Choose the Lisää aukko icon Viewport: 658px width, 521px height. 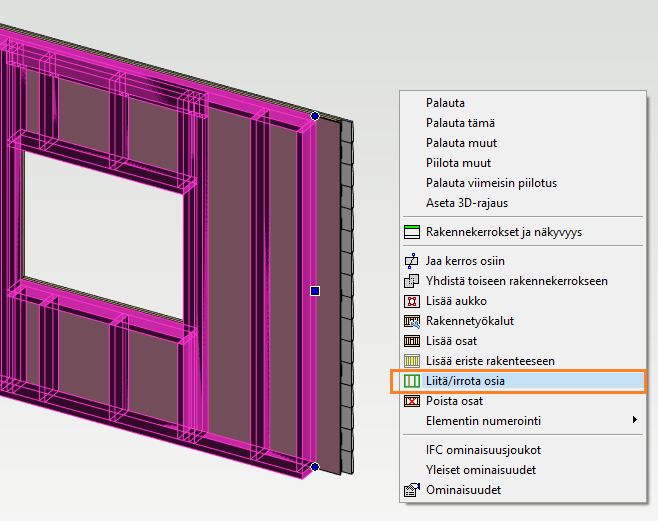coord(411,301)
